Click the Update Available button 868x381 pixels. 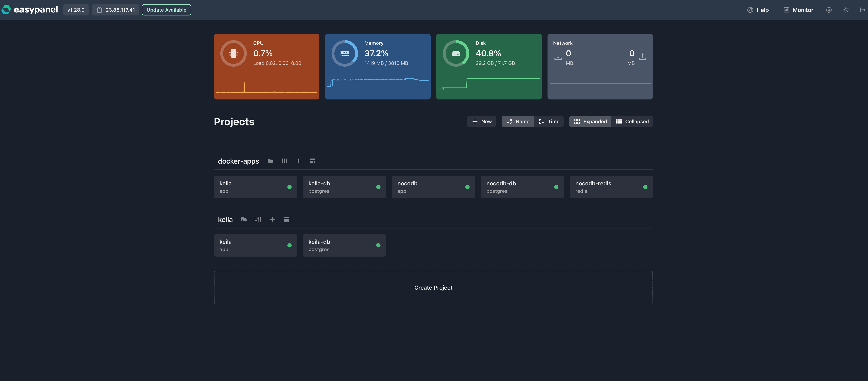pyautogui.click(x=166, y=10)
